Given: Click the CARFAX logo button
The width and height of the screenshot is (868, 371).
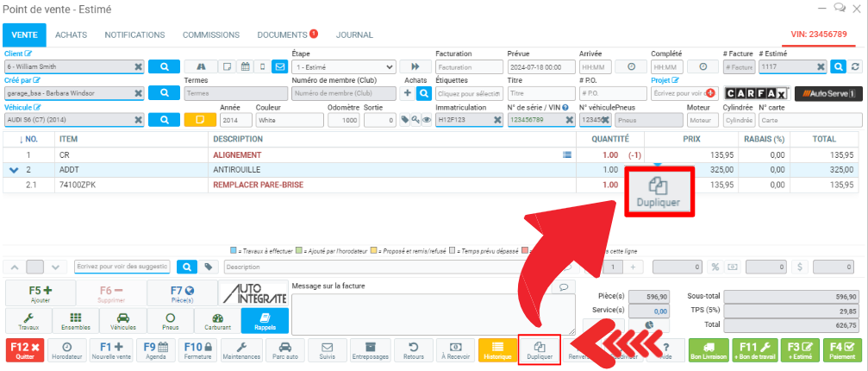Looking at the screenshot, I should [756, 93].
